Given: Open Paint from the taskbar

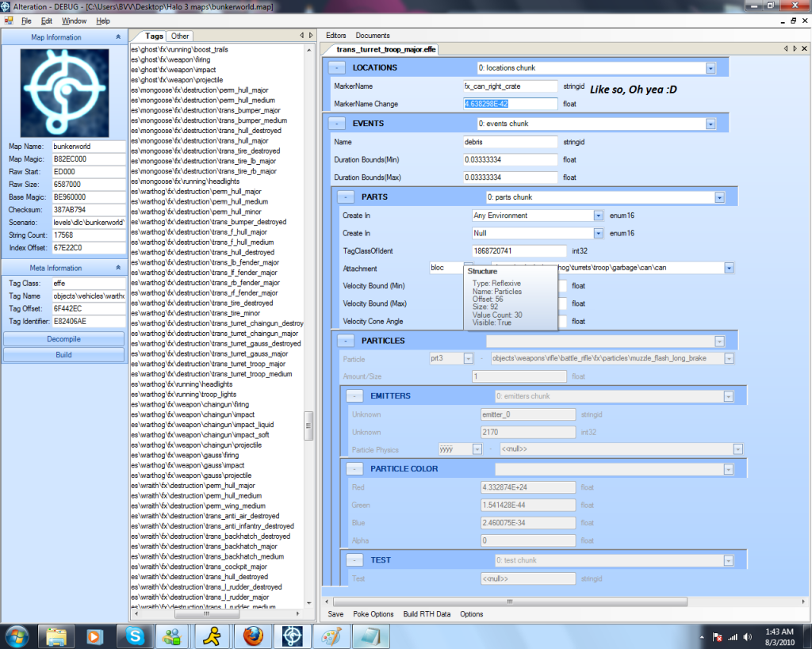Looking at the screenshot, I should [331, 636].
